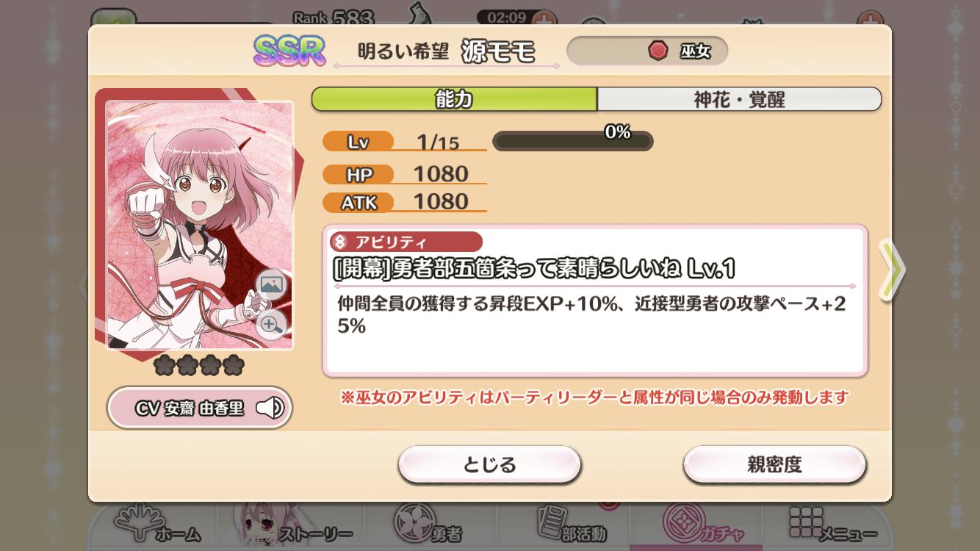Open the 親密度 affinity button
980x551 pixels.
tap(774, 464)
